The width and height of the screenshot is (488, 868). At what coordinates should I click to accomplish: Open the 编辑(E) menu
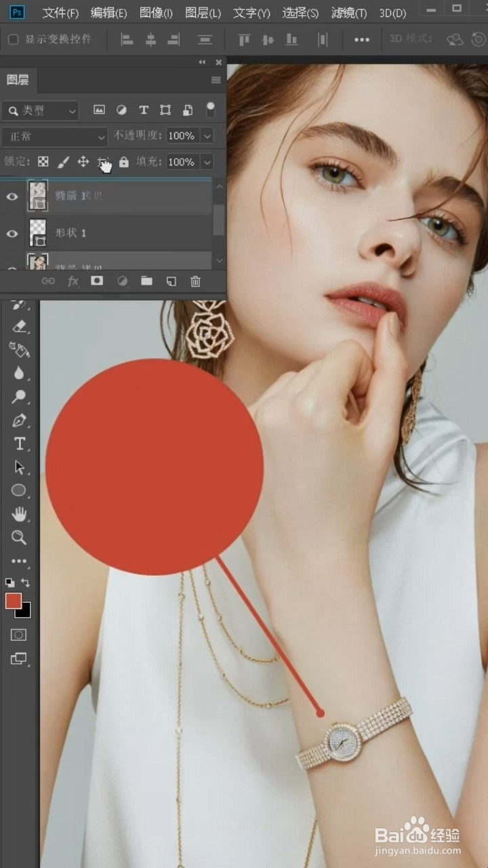[x=108, y=13]
